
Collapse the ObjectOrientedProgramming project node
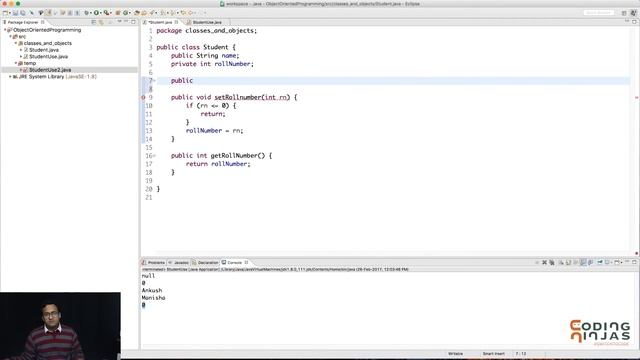click(5, 30)
